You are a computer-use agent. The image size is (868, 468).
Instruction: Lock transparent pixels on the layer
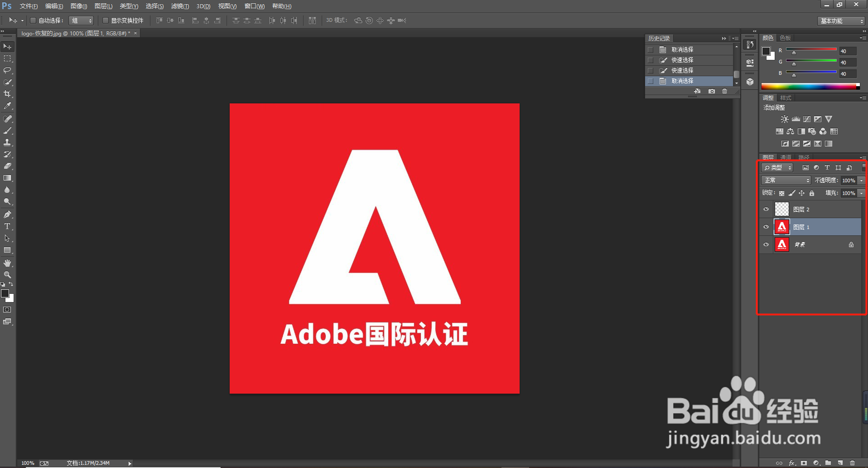pyautogui.click(x=781, y=193)
